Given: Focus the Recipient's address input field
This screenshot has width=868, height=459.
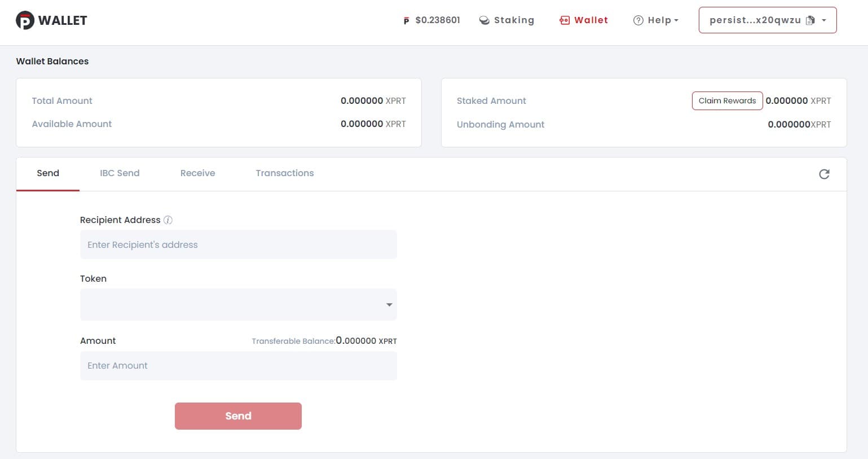Looking at the screenshot, I should [x=238, y=245].
